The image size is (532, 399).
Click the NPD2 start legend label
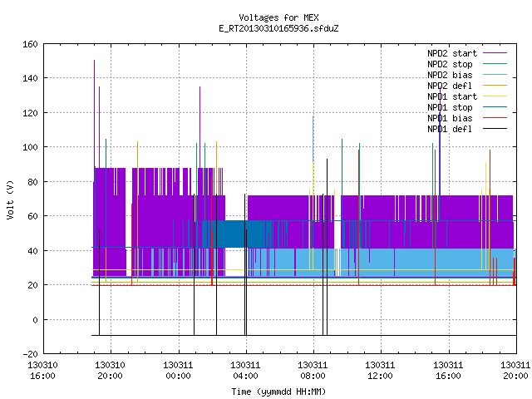452,53
